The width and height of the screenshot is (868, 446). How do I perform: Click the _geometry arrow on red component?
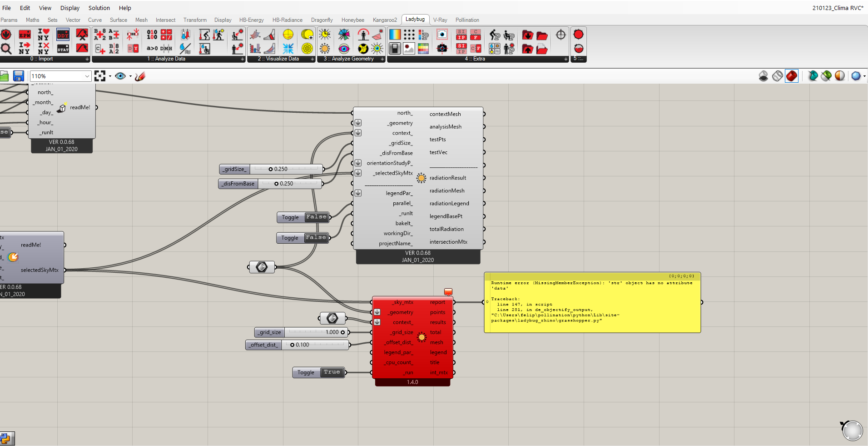pos(377,312)
